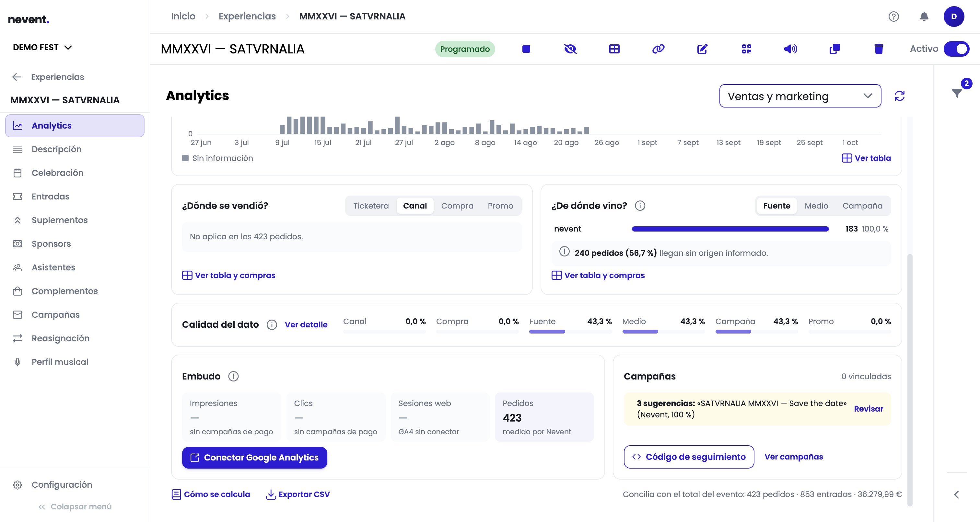The width and height of the screenshot is (980, 522).
Task: Open Configuración settings
Action: pos(75,485)
